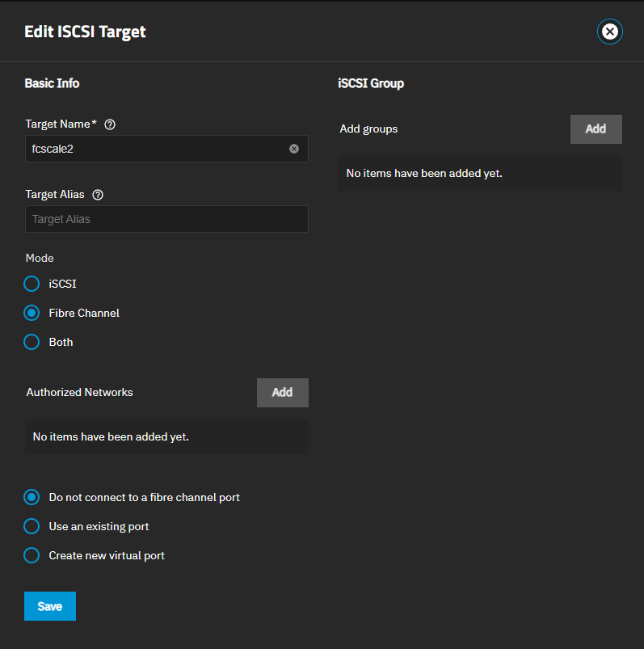Click the empty iSCSI groups list area
644x649 pixels.
[x=480, y=173]
